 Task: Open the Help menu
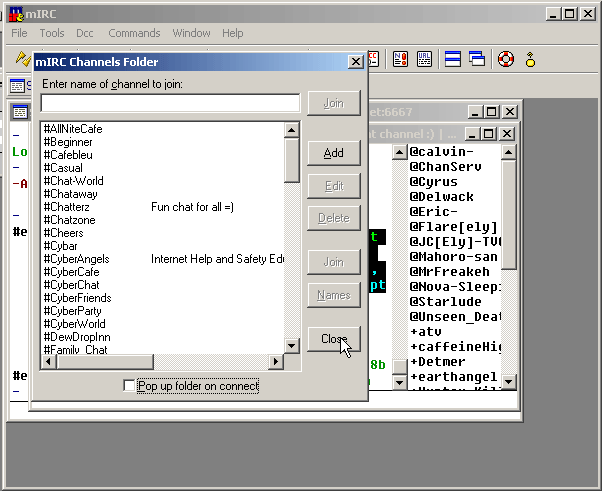(233, 33)
